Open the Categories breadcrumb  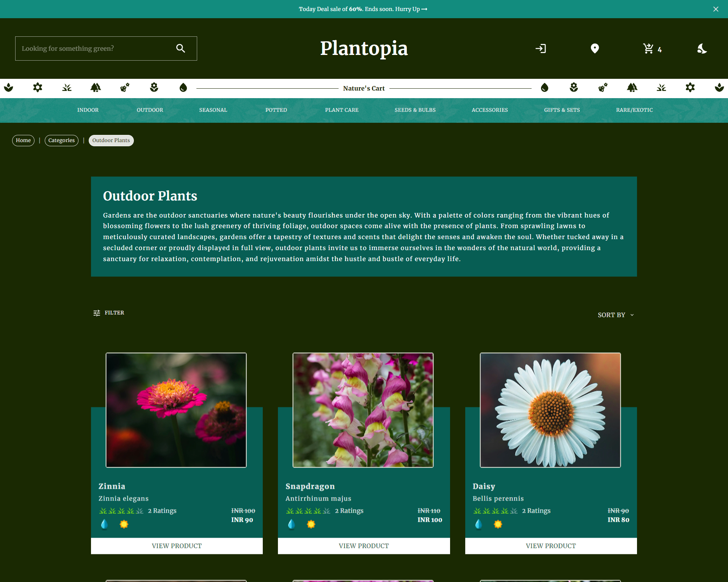(x=61, y=141)
